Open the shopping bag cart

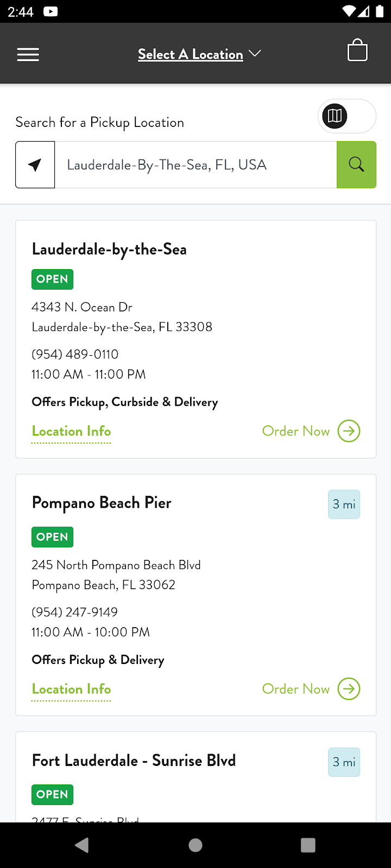[357, 51]
